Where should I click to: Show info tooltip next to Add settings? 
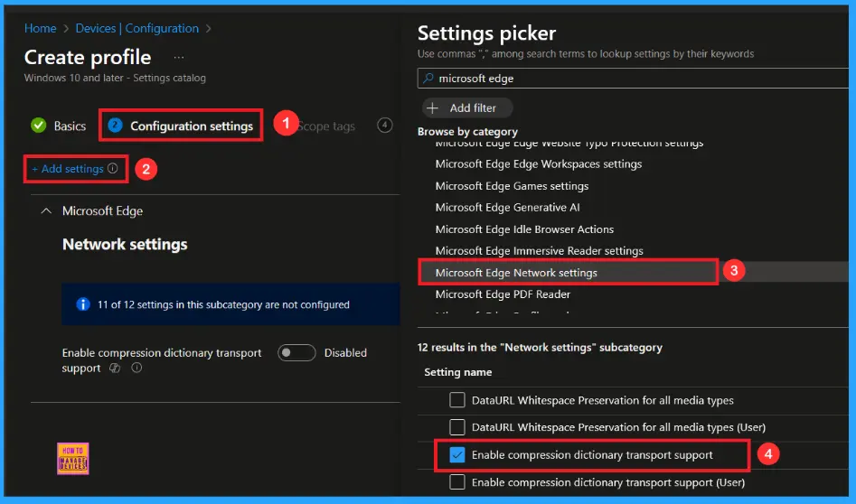pyautogui.click(x=112, y=169)
